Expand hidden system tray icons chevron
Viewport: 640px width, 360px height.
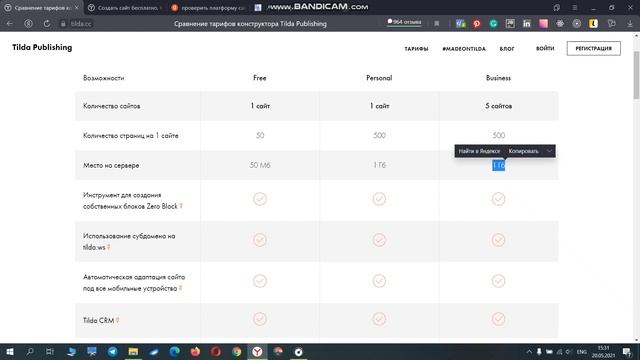[529, 351]
